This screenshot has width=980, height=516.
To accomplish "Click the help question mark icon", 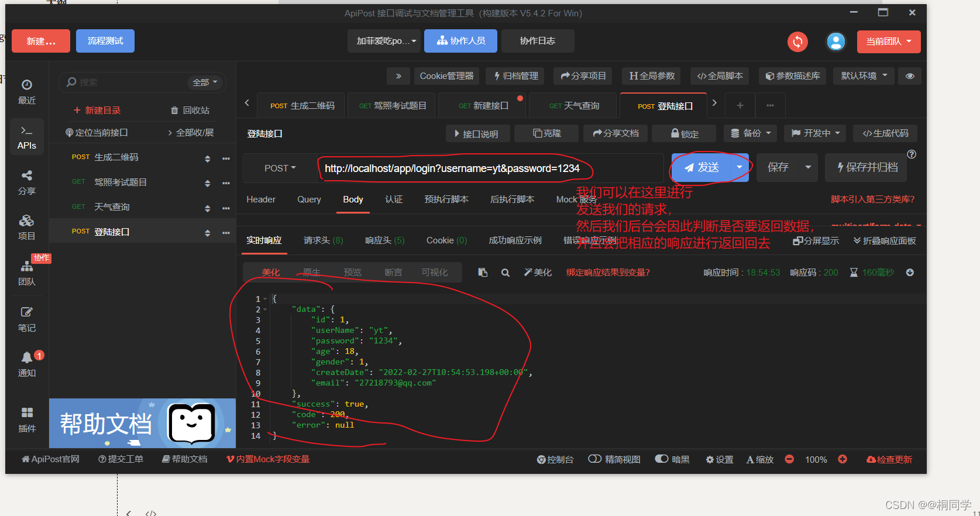I will (x=912, y=154).
